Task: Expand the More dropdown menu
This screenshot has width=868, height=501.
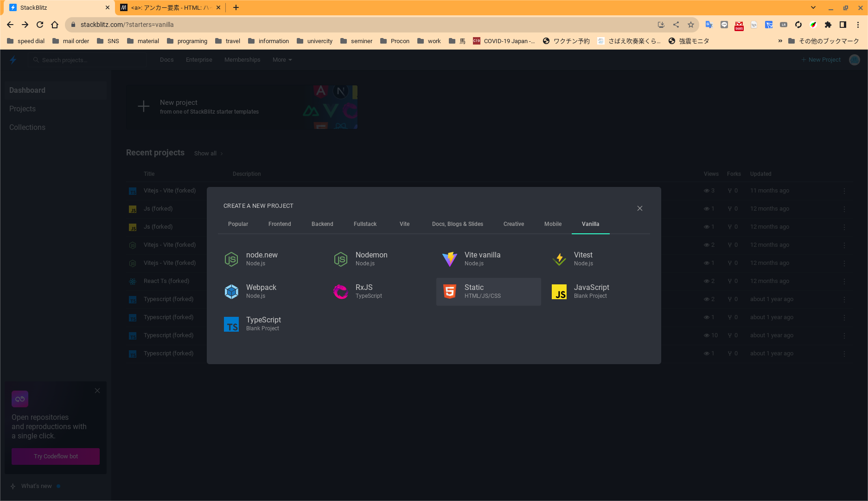Action: click(282, 60)
